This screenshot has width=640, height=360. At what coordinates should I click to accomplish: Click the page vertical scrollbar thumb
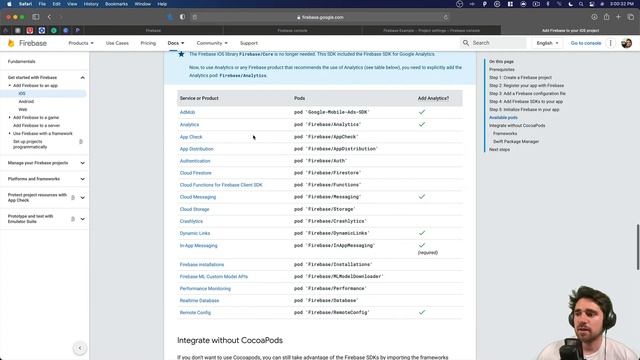638,247
